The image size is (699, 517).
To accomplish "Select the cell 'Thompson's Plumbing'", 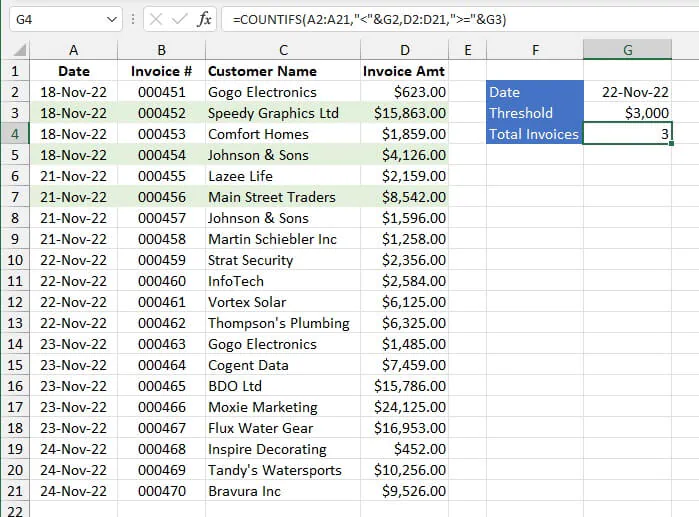I will pyautogui.click(x=283, y=323).
